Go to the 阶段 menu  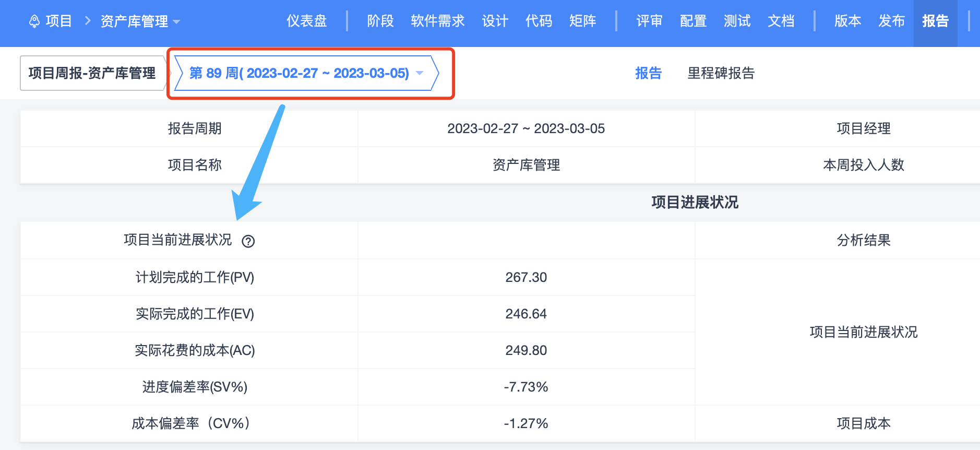380,21
